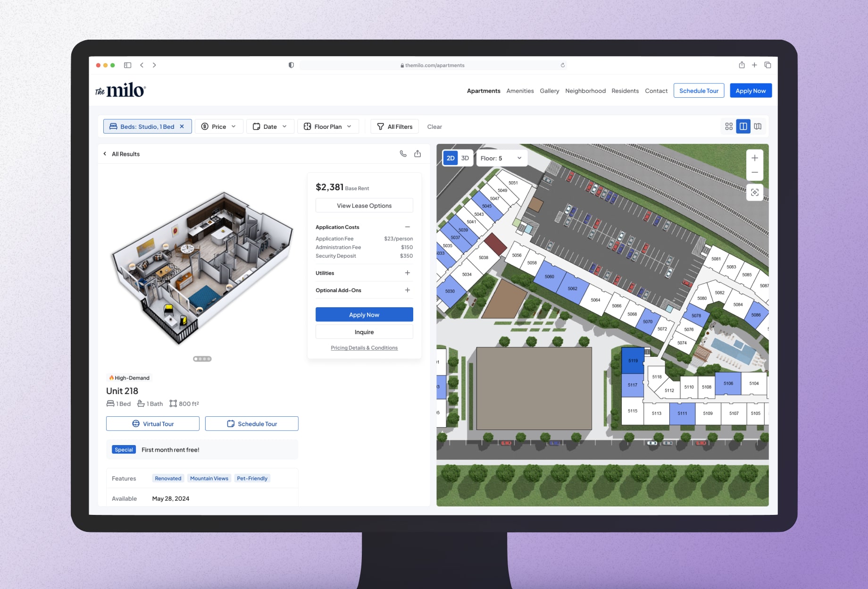Open the Floor Plan filter dropdown

pos(328,126)
